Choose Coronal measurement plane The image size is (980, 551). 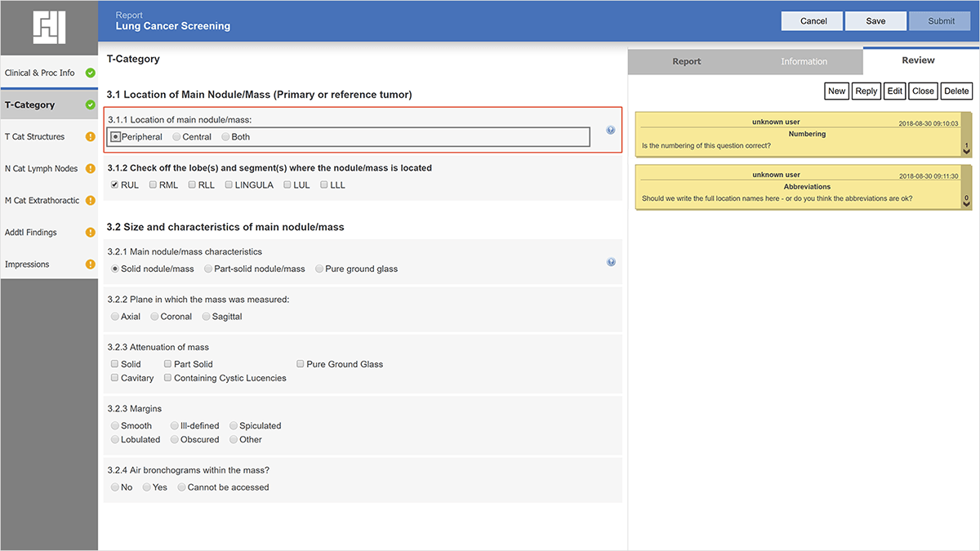[x=155, y=317]
